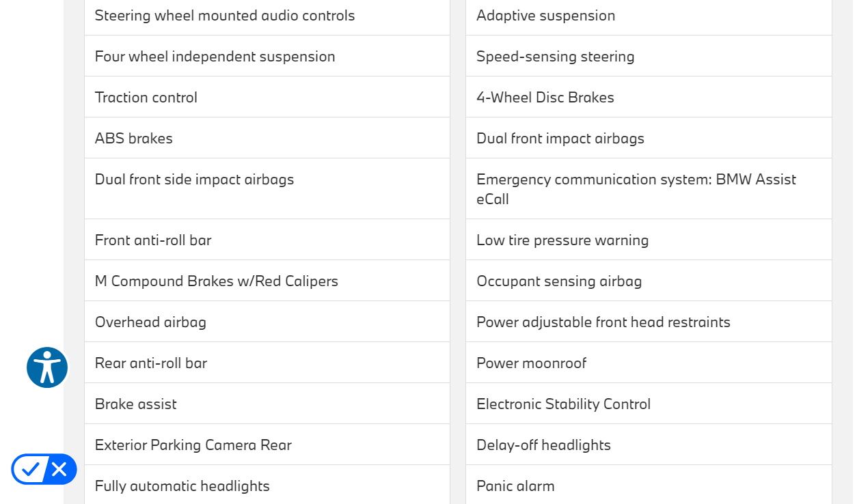Click Dual front side impact airbags
The image size is (857, 504).
click(x=194, y=180)
